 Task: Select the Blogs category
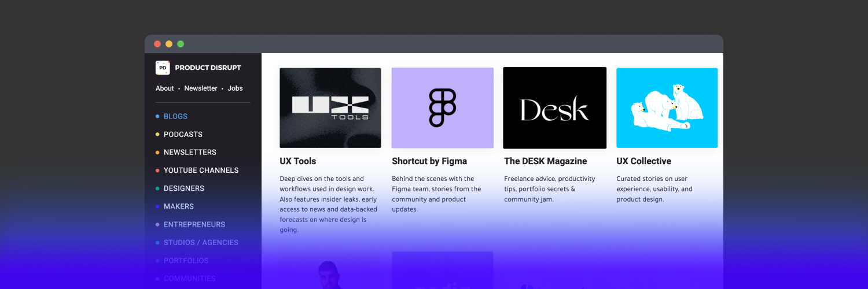[x=175, y=116]
